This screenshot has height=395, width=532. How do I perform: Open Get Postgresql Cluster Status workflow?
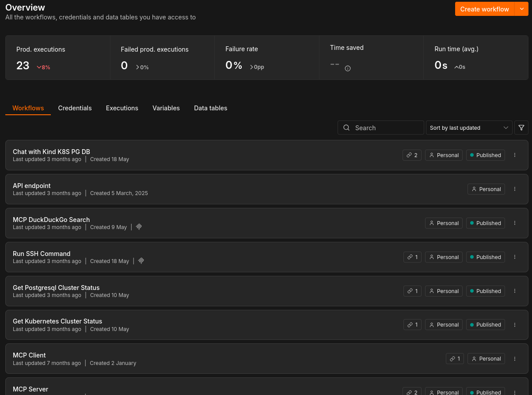coord(267,291)
